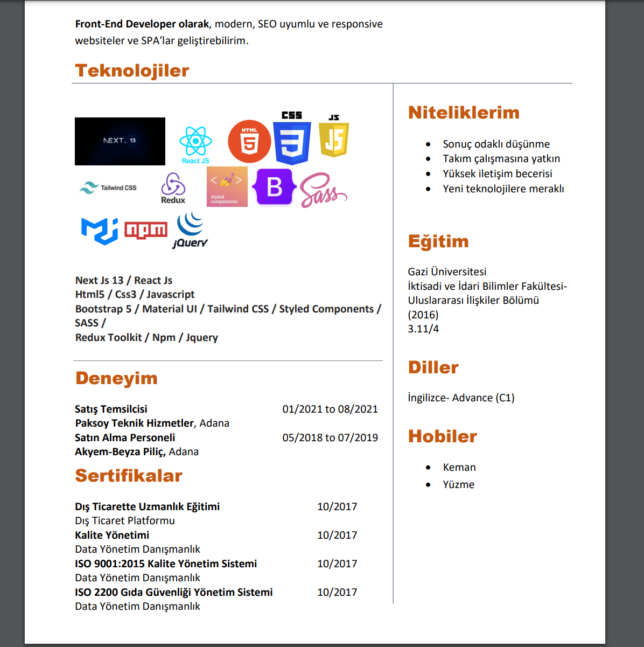This screenshot has height=647, width=644.
Task: Click the Deneyim section heading
Action: [116, 378]
